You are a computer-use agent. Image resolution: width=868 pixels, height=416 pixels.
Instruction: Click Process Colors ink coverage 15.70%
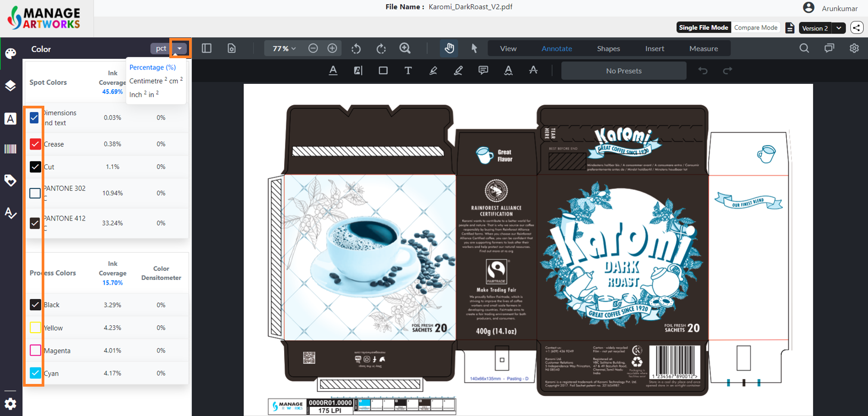(x=112, y=283)
